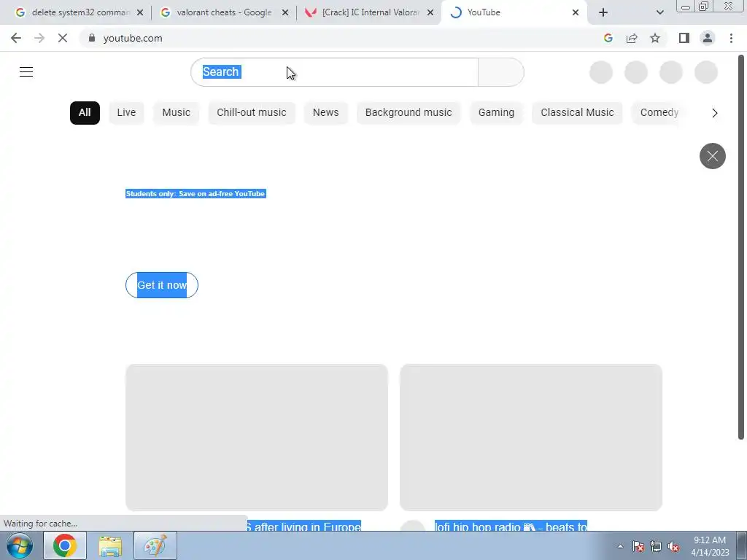
Task: Open Paint from the taskbar
Action: click(x=155, y=545)
